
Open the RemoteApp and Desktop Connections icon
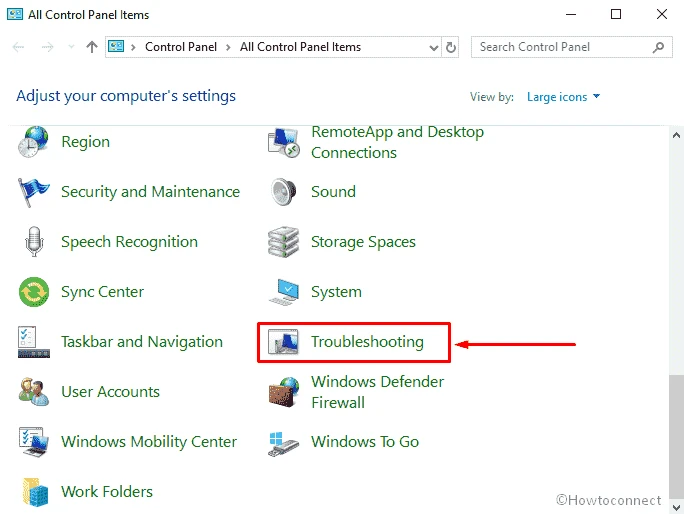(284, 142)
